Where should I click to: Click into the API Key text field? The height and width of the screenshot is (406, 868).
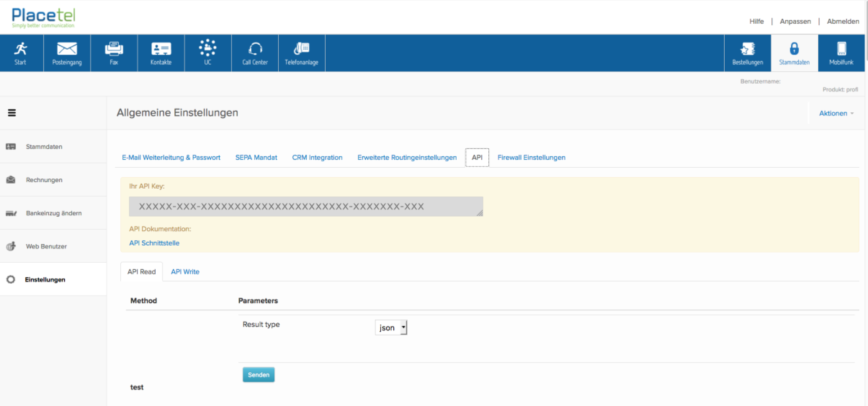[305, 207]
